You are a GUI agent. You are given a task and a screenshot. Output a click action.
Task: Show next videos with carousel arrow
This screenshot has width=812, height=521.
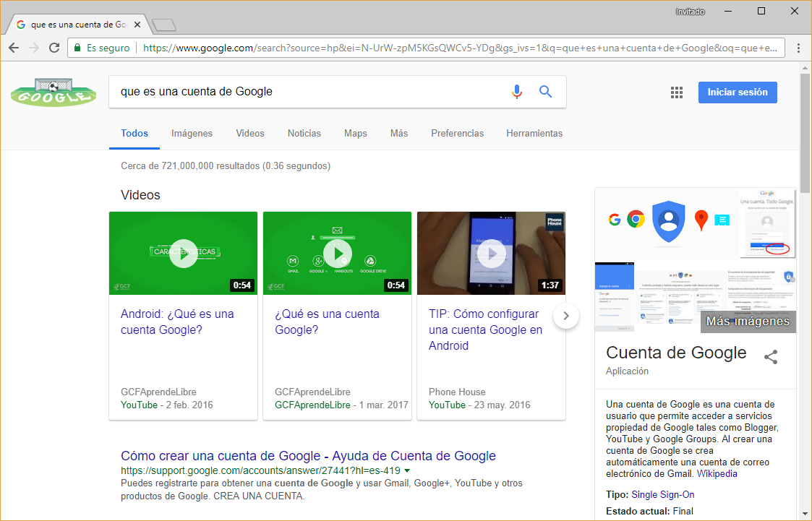[566, 316]
